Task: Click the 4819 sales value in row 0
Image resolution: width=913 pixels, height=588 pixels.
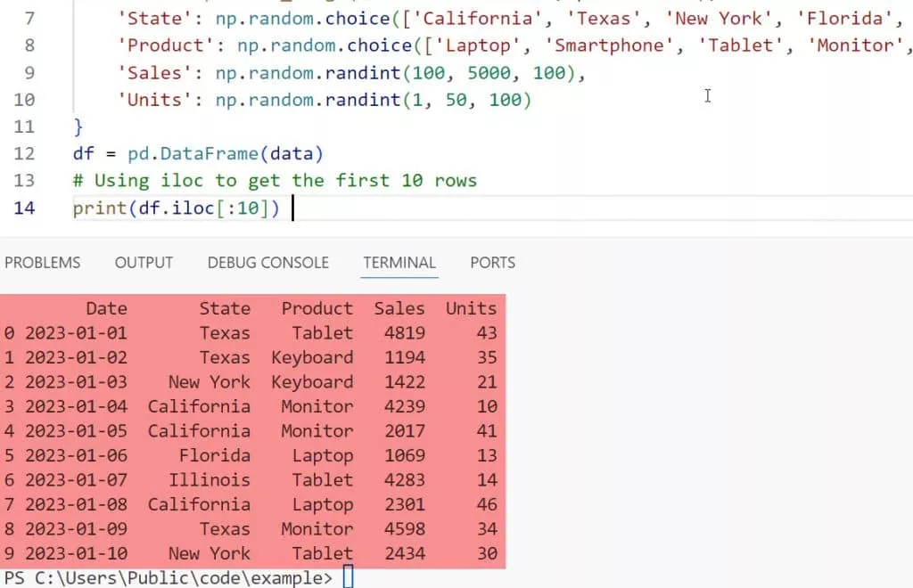Action: [x=405, y=333]
